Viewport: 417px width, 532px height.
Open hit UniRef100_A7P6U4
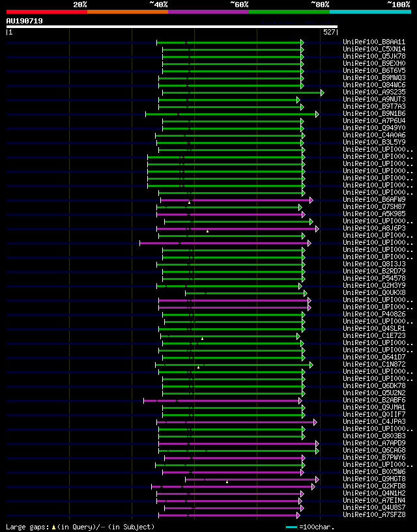(374, 120)
